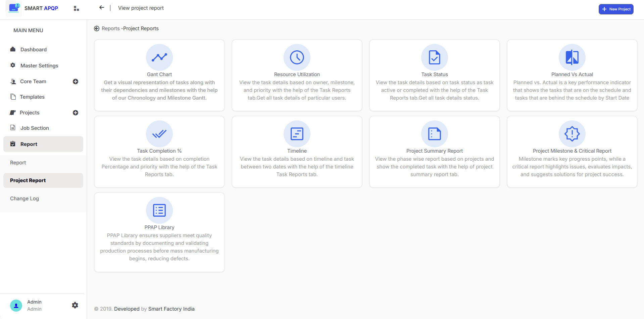644x319 pixels.
Task: Click the New Project button
Action: (616, 9)
